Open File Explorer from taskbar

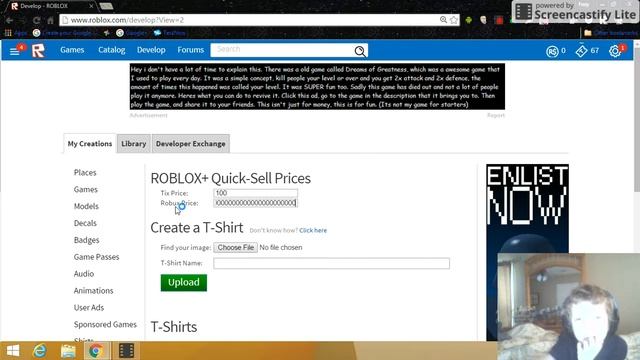pyautogui.click(x=68, y=351)
